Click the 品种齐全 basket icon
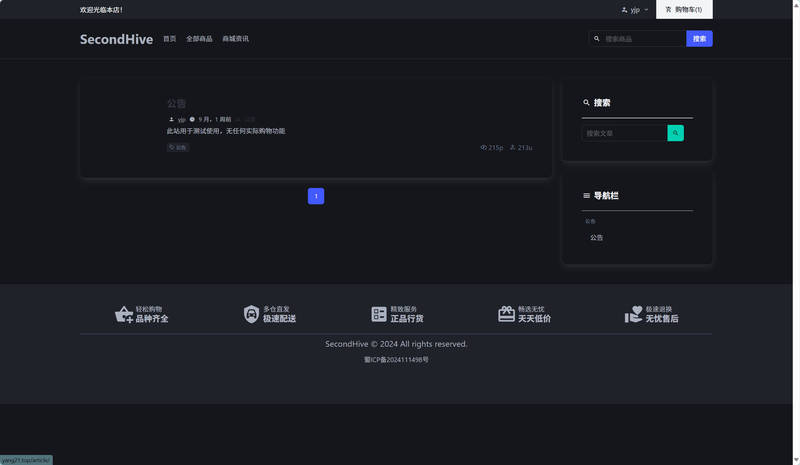800x465 pixels. coord(123,314)
